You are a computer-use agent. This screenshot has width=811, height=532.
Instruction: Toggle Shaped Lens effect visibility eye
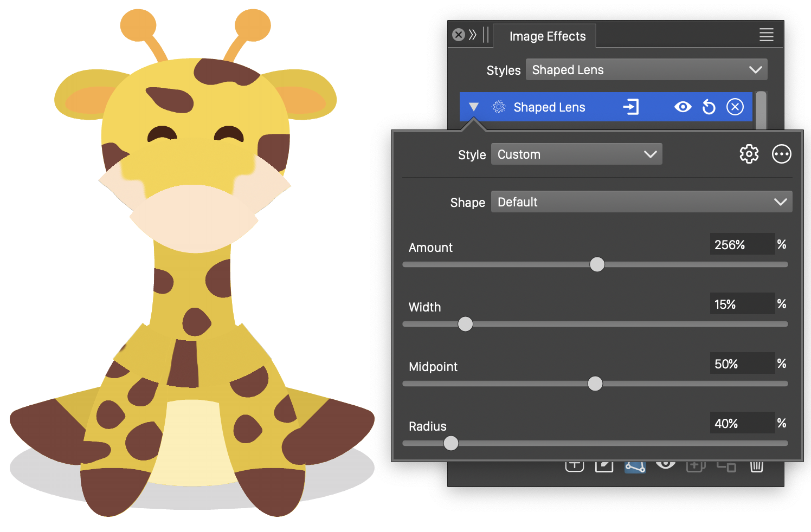pos(683,107)
